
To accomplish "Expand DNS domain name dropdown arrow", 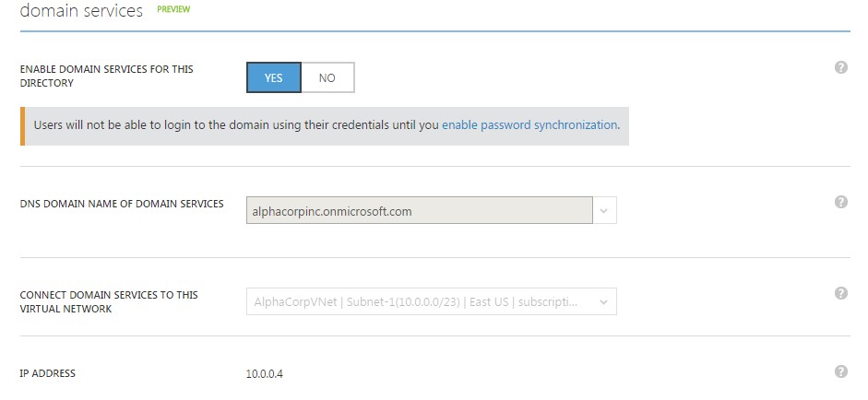I will (x=604, y=211).
